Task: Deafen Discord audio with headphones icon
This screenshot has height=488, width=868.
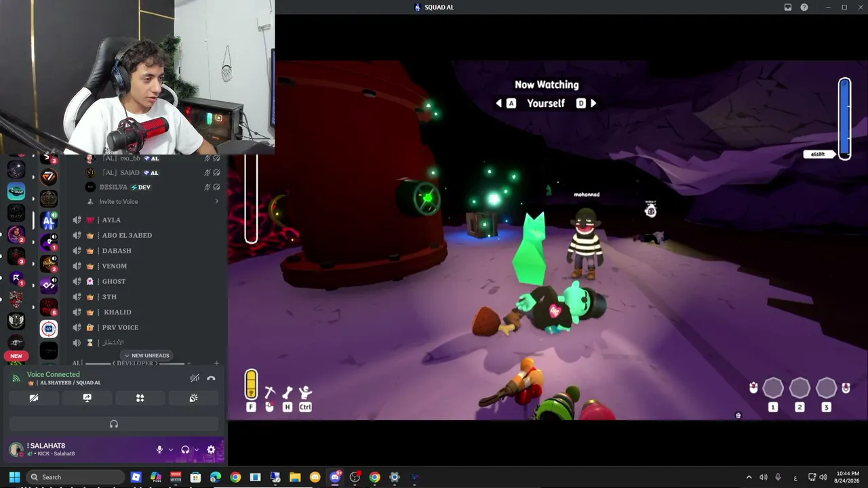Action: point(185,449)
